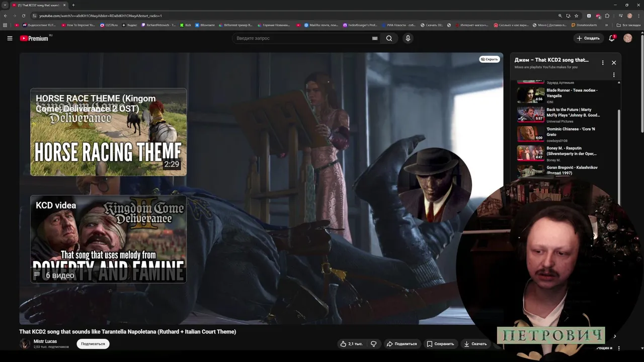
Task: Open more options dots near the recommendation
Action: click(619, 348)
